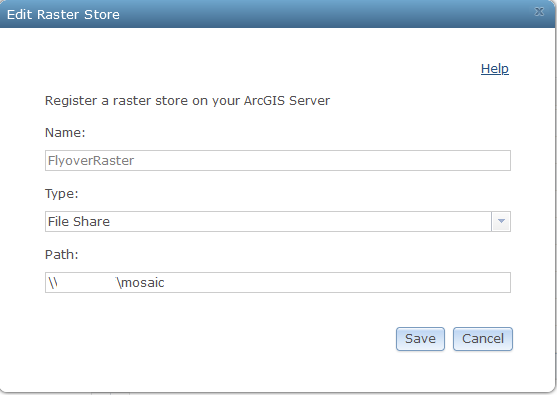Click the 'Path:' label

pyautogui.click(x=61, y=255)
